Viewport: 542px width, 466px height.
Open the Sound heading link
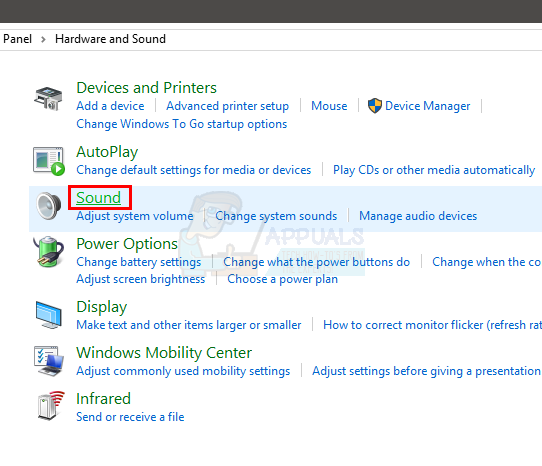click(x=99, y=198)
